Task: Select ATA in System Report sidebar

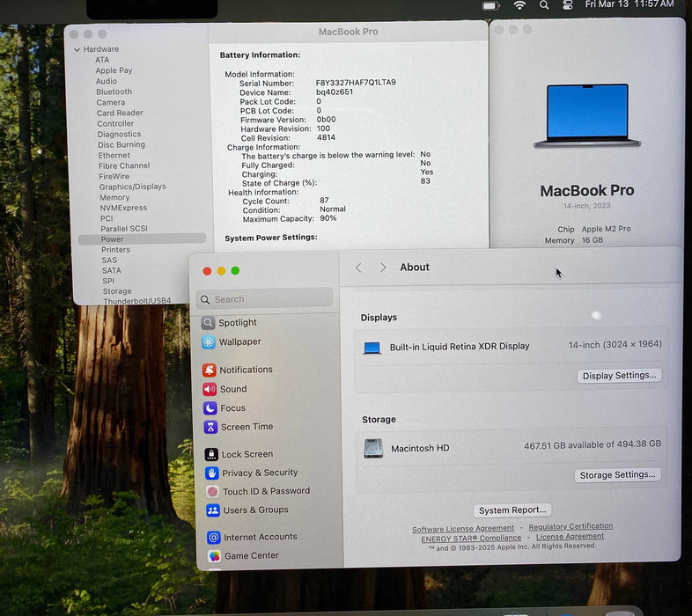Action: tap(102, 60)
